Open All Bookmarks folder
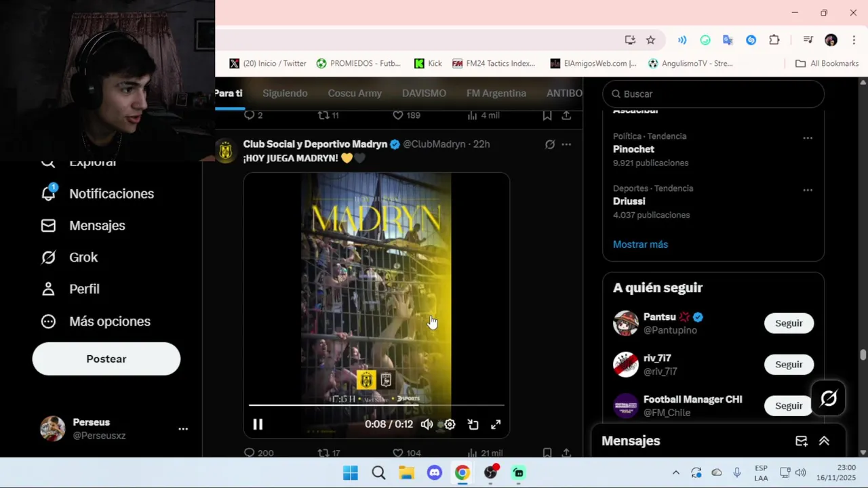The width and height of the screenshot is (868, 488). point(827,64)
